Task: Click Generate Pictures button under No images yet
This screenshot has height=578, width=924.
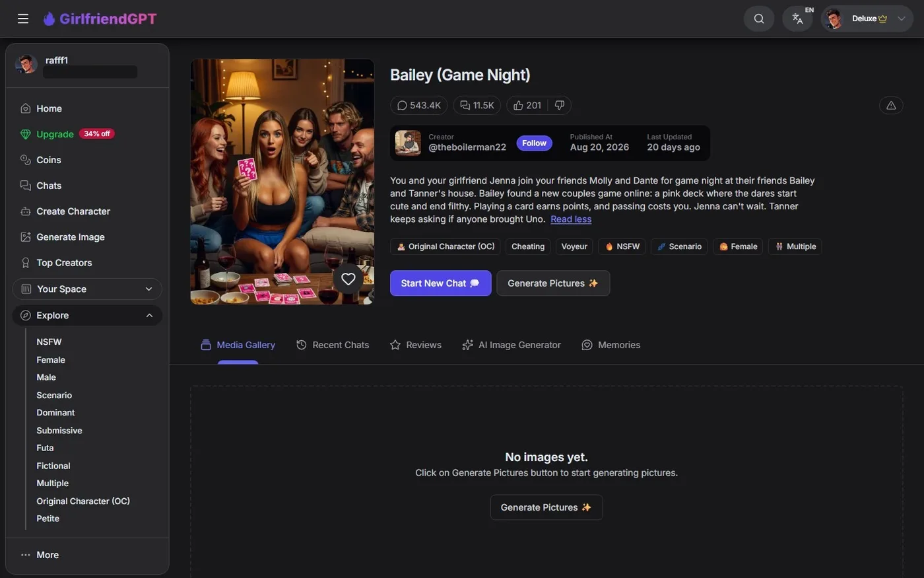Action: pos(546,507)
